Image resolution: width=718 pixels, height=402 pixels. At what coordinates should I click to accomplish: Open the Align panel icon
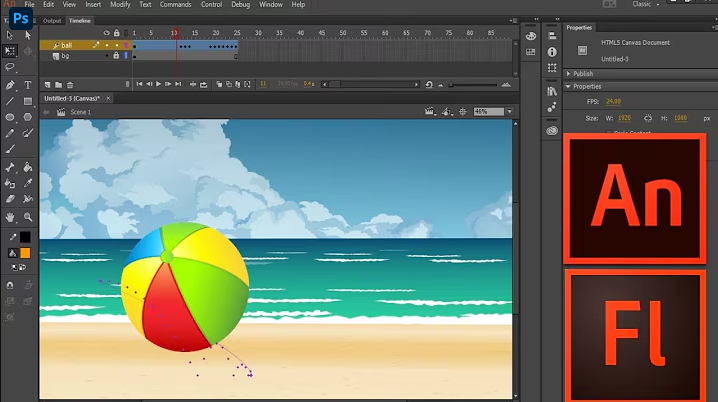pyautogui.click(x=552, y=36)
